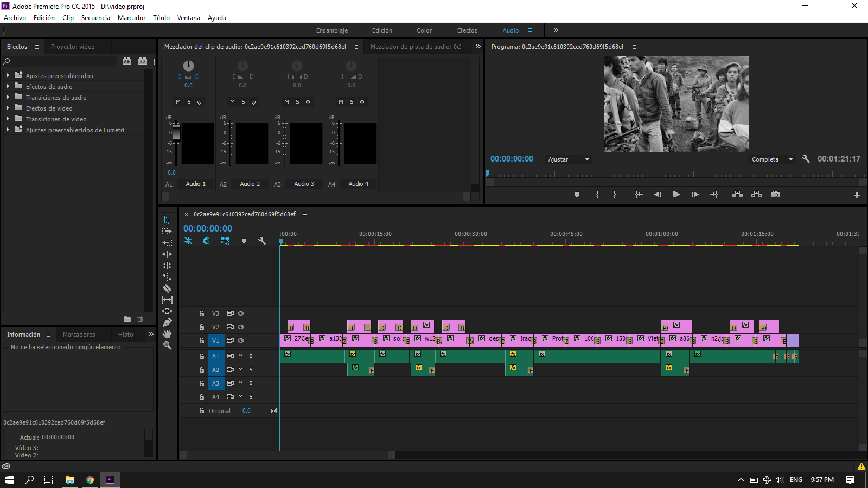Toggle Snap magnet in timeline
The width and height of the screenshot is (868, 488).
(x=206, y=241)
